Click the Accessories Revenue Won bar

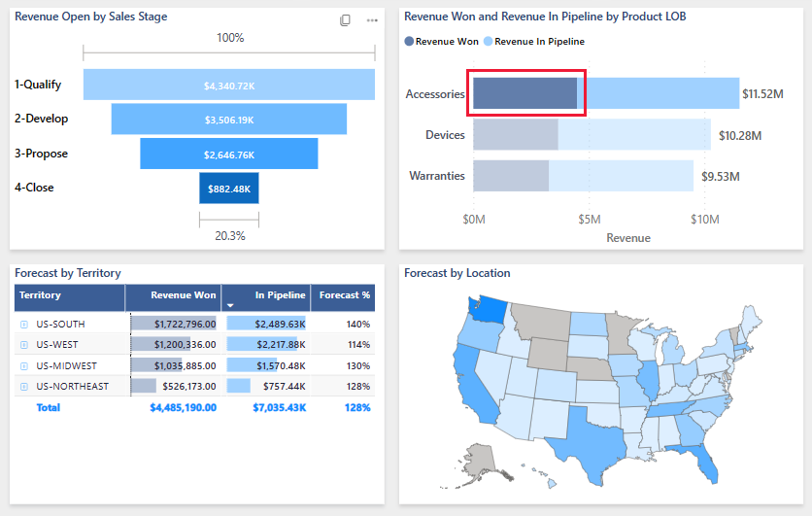pos(525,93)
